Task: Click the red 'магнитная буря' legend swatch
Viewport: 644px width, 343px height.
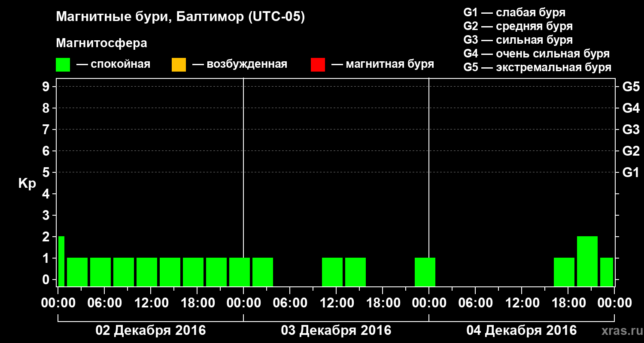Action: point(318,65)
